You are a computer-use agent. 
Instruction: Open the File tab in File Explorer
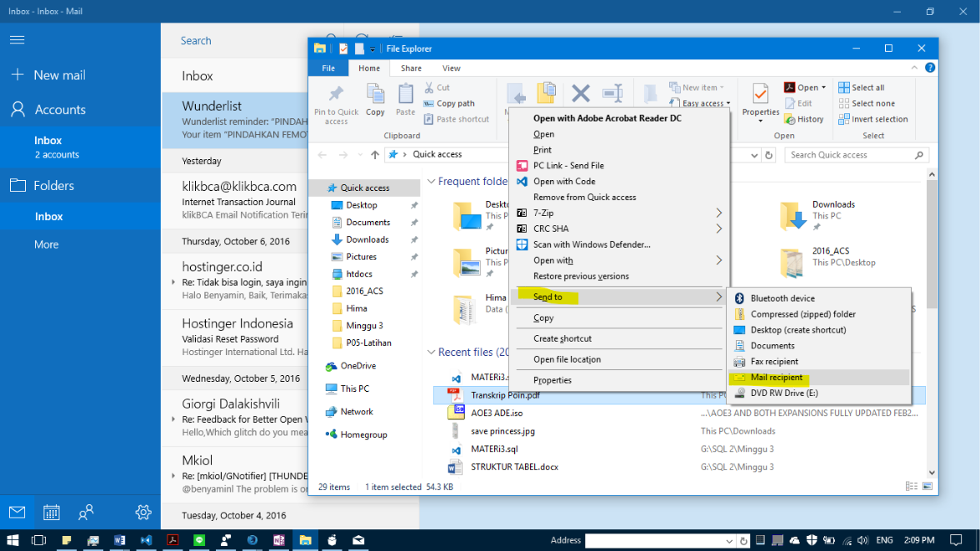[328, 68]
